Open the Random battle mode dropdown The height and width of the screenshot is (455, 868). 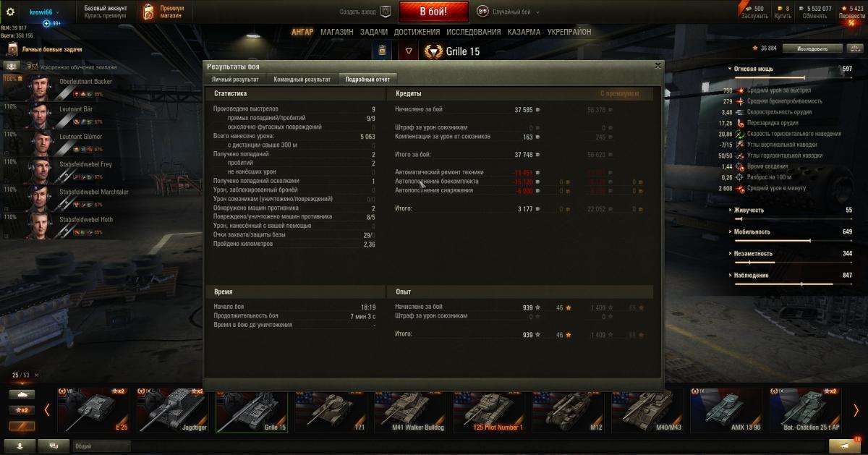(x=507, y=12)
